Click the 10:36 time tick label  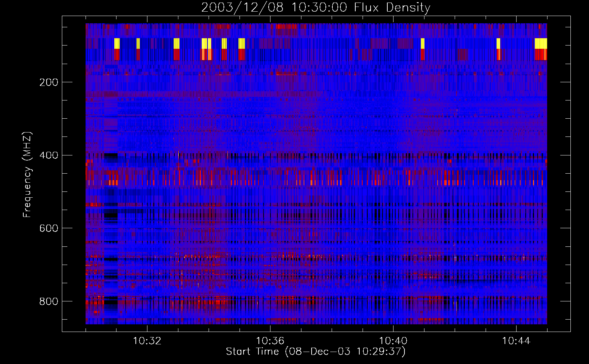[270, 341]
